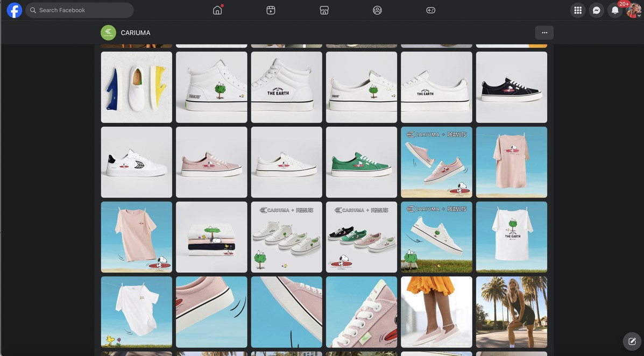Open the Marketplace icon
This screenshot has width=644, height=356.
coord(324,10)
